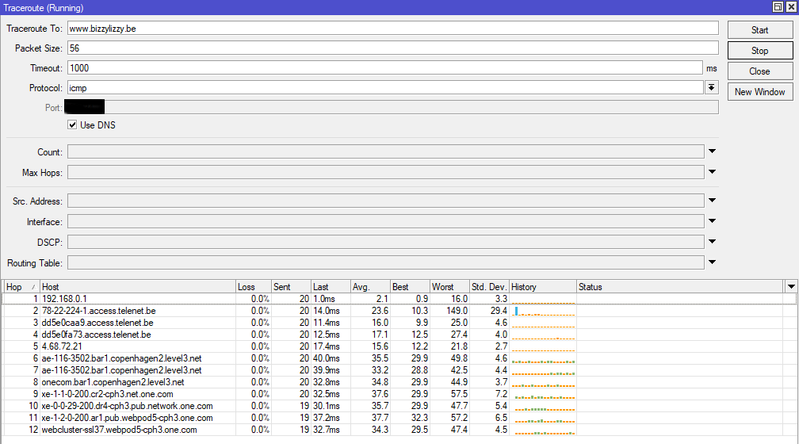
Task: Select host xe-1-2-0-200.ar1.pub.webpod5-cph3.one.com
Action: (127, 417)
